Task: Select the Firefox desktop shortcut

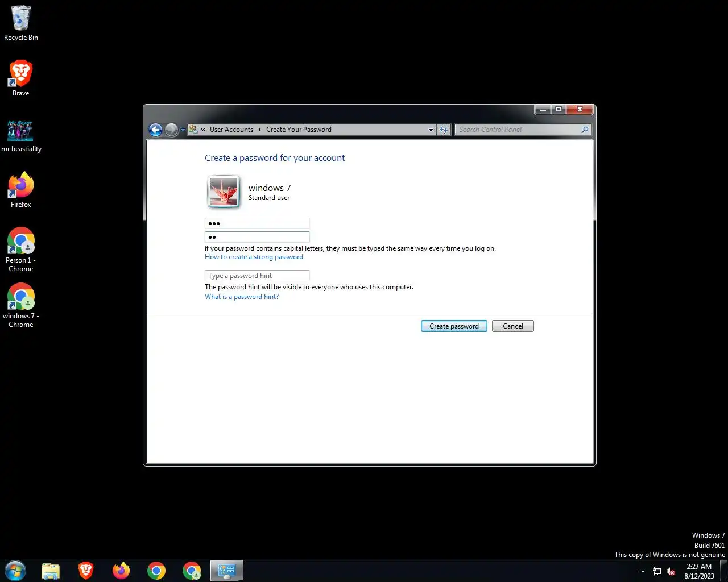Action: click(20, 190)
